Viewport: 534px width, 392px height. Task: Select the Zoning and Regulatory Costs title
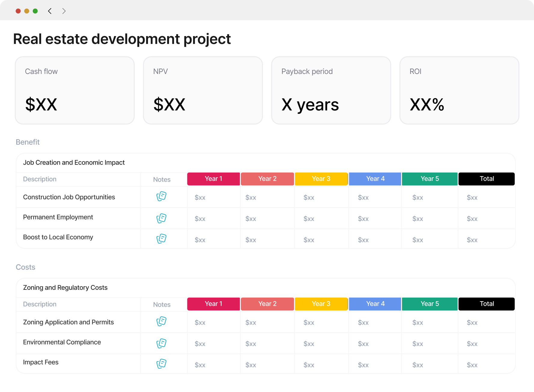65,288
